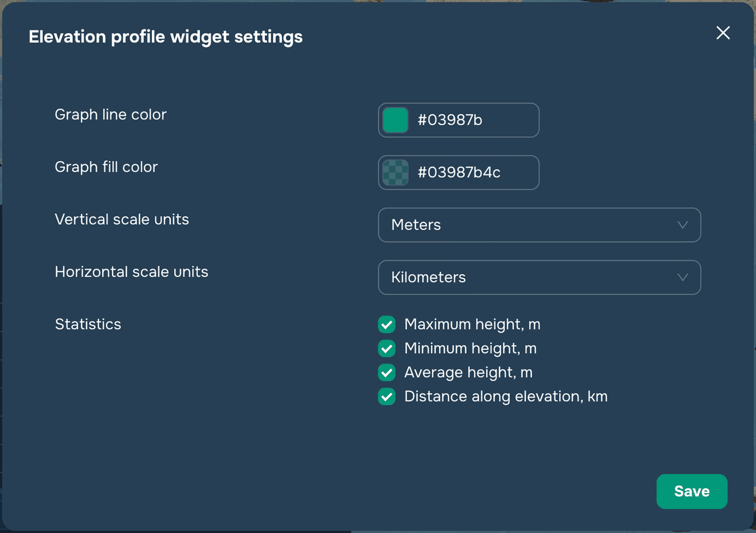Click the 'Average height, m' label text

[468, 372]
